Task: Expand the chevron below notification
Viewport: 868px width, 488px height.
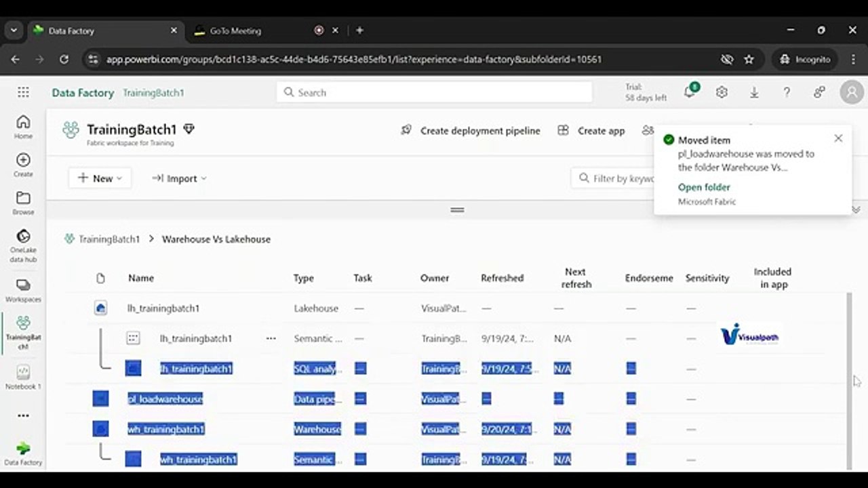Action: point(856,210)
